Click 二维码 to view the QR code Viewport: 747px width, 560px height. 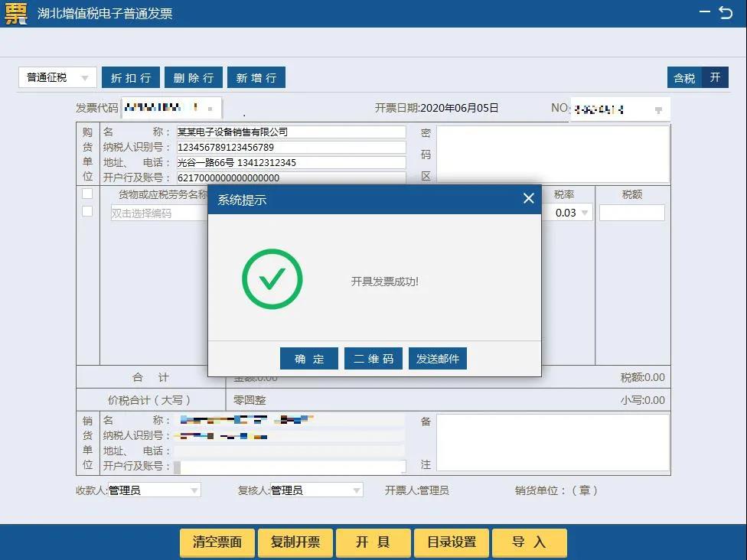[x=373, y=358]
